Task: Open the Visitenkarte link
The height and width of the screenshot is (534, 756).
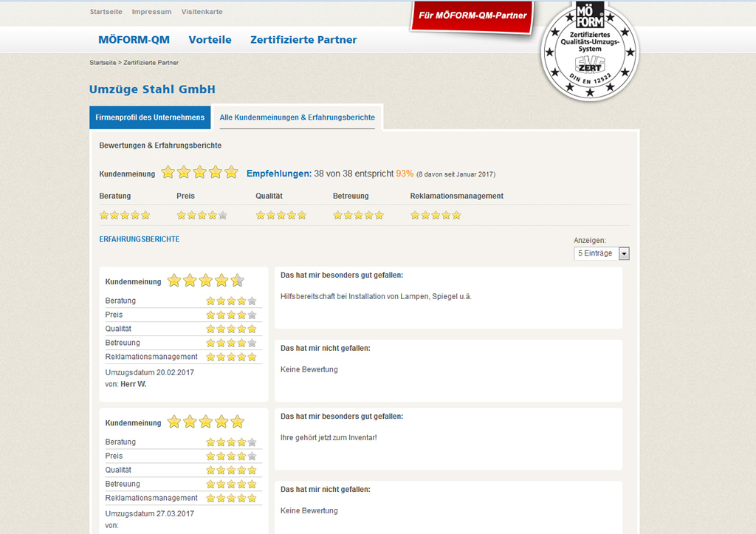Action: click(x=202, y=12)
